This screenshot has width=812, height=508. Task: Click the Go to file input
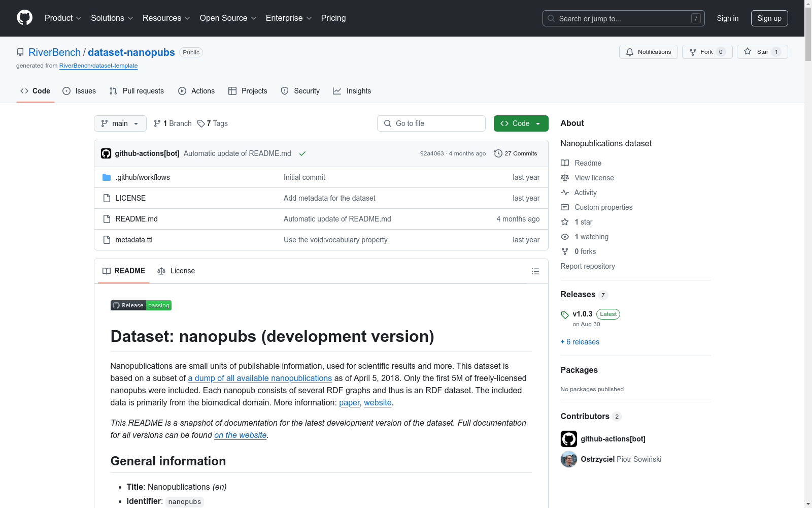tap(431, 123)
